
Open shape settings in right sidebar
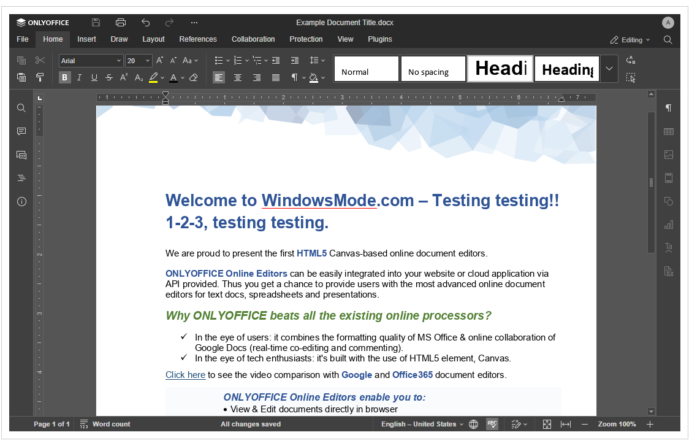click(668, 201)
